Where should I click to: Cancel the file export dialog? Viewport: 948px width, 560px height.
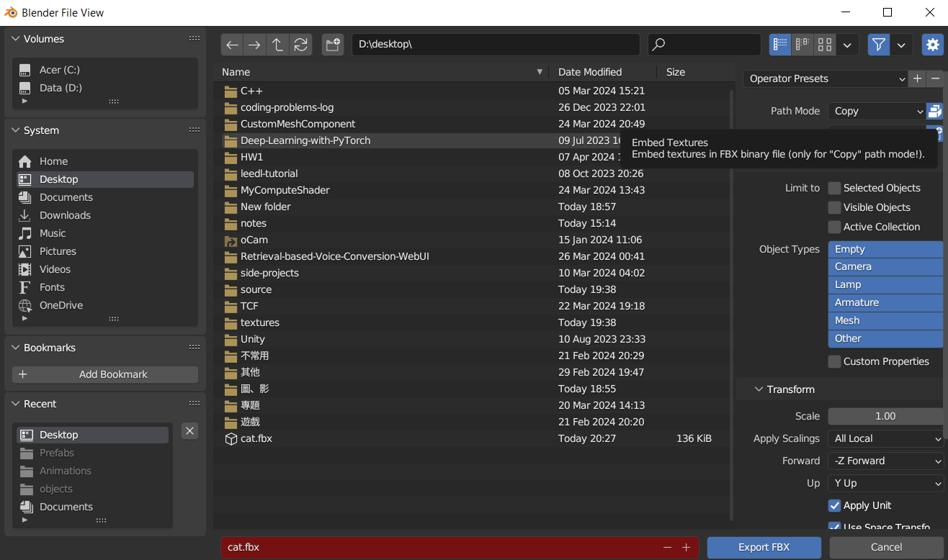886,547
